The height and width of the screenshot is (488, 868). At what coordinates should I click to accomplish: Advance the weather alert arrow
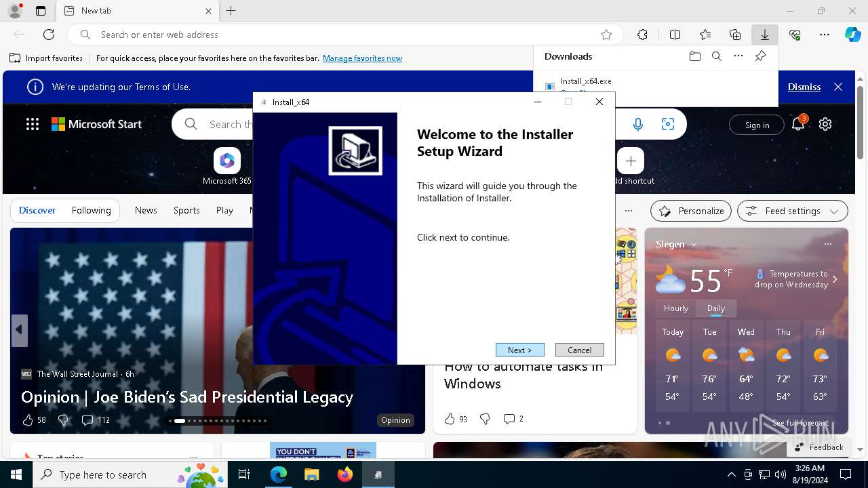point(835,279)
